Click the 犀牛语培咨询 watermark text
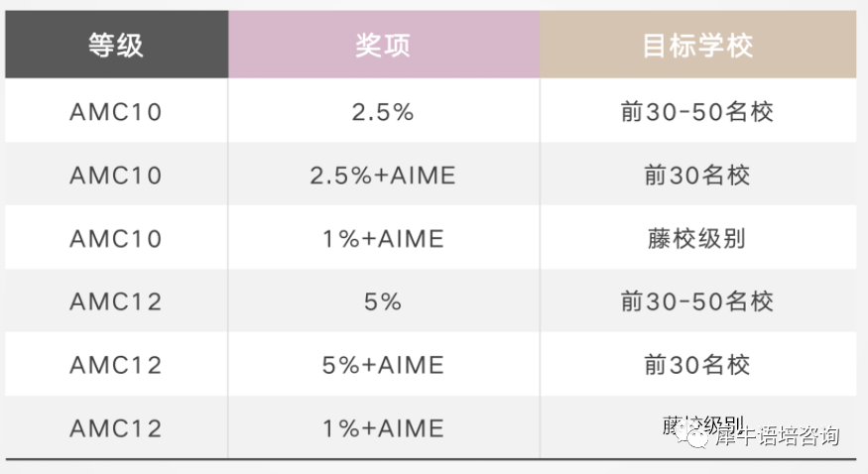The height and width of the screenshot is (474, 868). tap(777, 436)
